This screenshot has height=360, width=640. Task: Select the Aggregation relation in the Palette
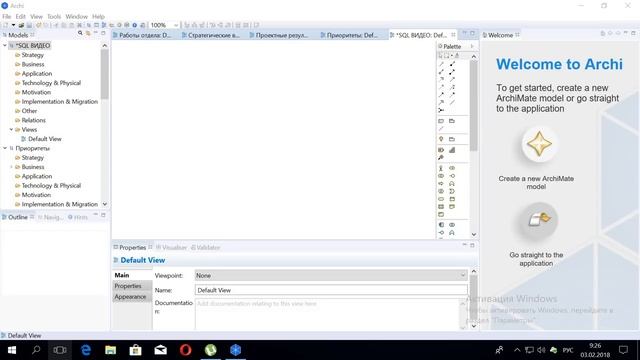[x=441, y=72]
